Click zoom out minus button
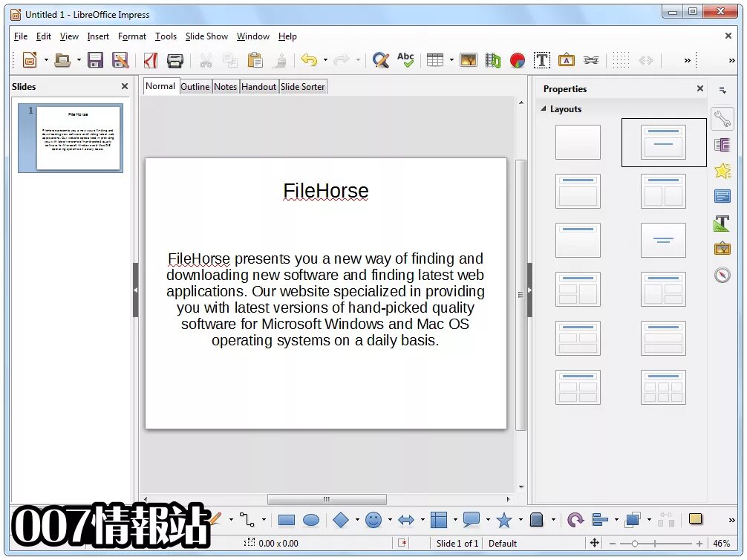747x560 pixels. coord(613,544)
